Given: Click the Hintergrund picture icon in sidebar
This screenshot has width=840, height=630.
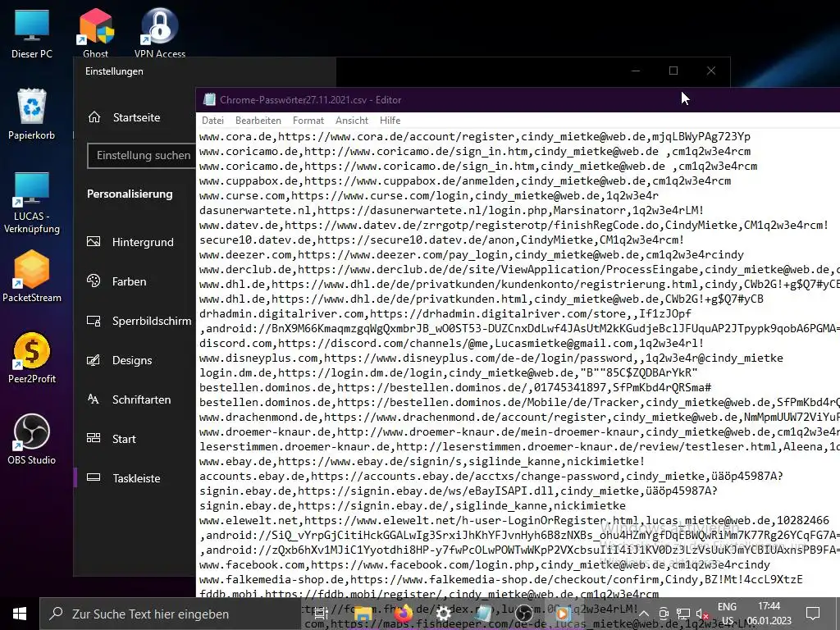Looking at the screenshot, I should [94, 242].
